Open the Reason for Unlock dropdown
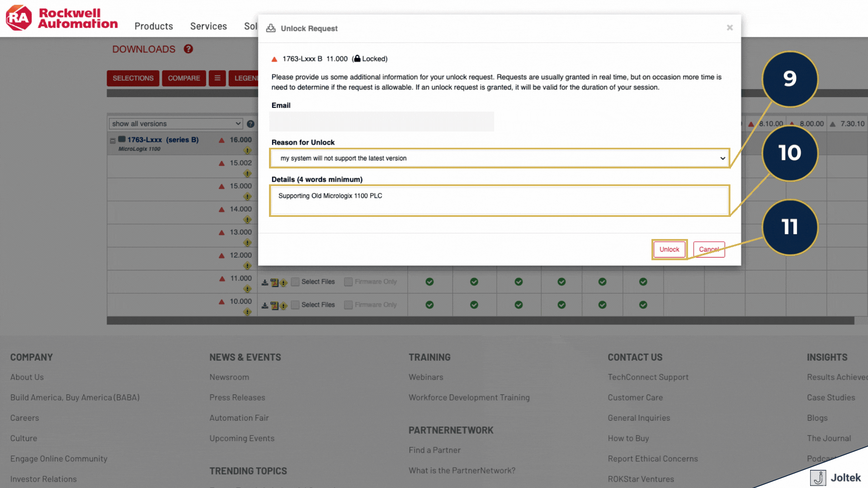 pos(500,158)
